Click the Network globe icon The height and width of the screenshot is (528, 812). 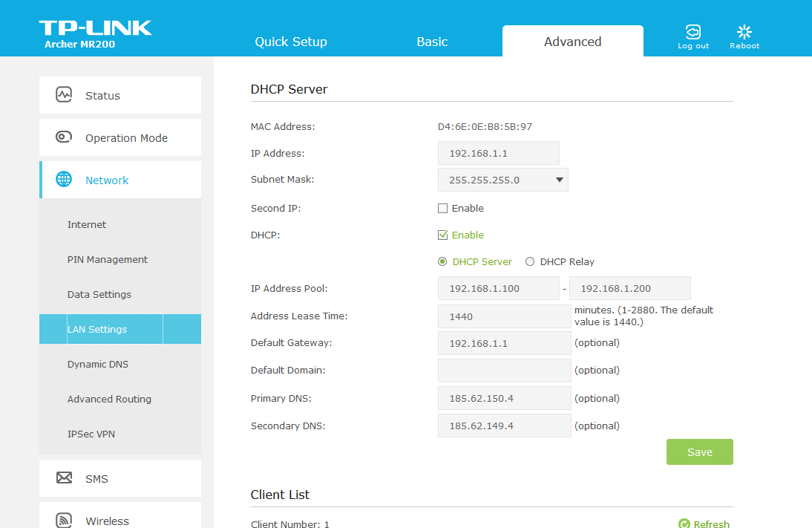pyautogui.click(x=64, y=180)
